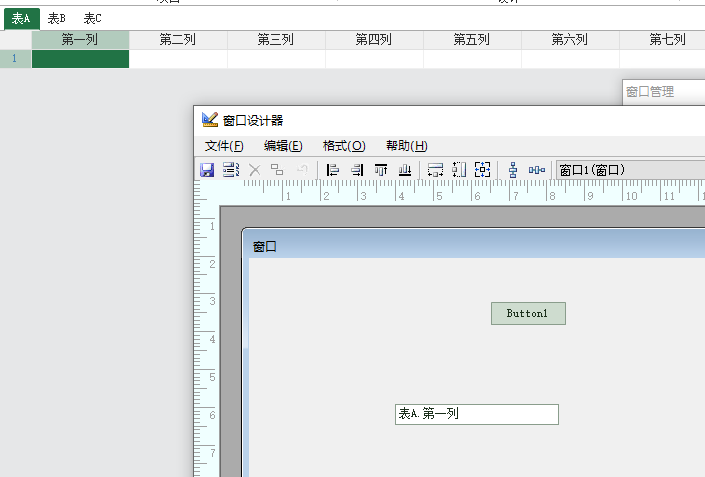Click the Save icon in 窗口设计器 toolbar
Image resolution: width=705 pixels, height=477 pixels.
(207, 170)
